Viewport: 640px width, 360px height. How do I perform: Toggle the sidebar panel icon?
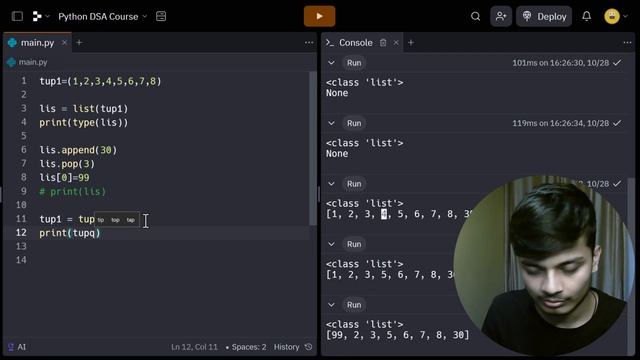point(17,16)
